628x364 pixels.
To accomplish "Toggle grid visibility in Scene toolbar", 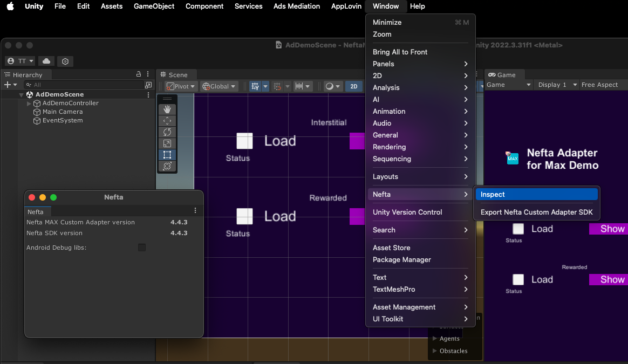I will pyautogui.click(x=255, y=86).
